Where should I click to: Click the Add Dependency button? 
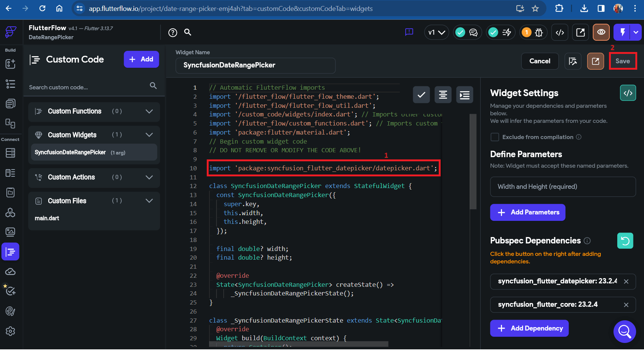coord(529,328)
